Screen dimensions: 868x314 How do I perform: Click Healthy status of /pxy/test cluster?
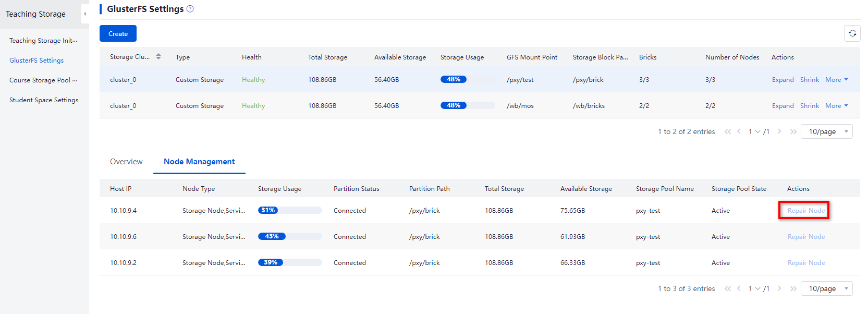[253, 80]
